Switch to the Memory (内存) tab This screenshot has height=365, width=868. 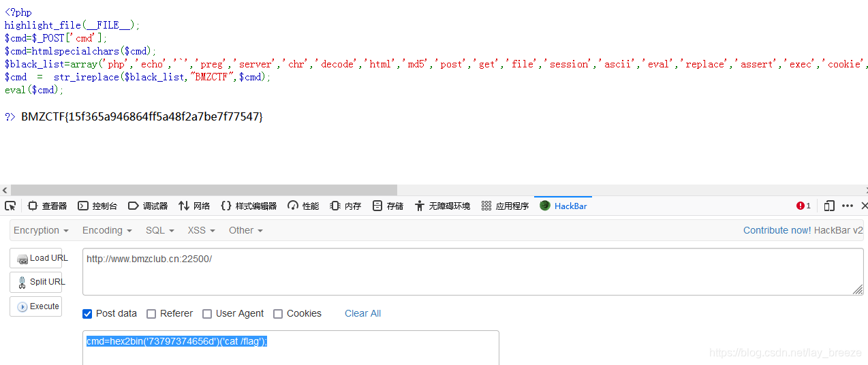345,206
